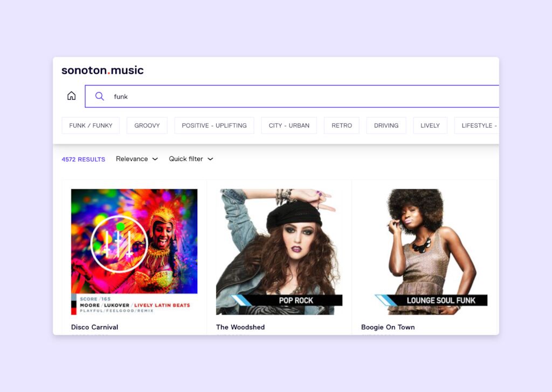The image size is (552, 392).
Task: Apply the POSITIVE - UPLIFTING tag
Action: click(214, 125)
